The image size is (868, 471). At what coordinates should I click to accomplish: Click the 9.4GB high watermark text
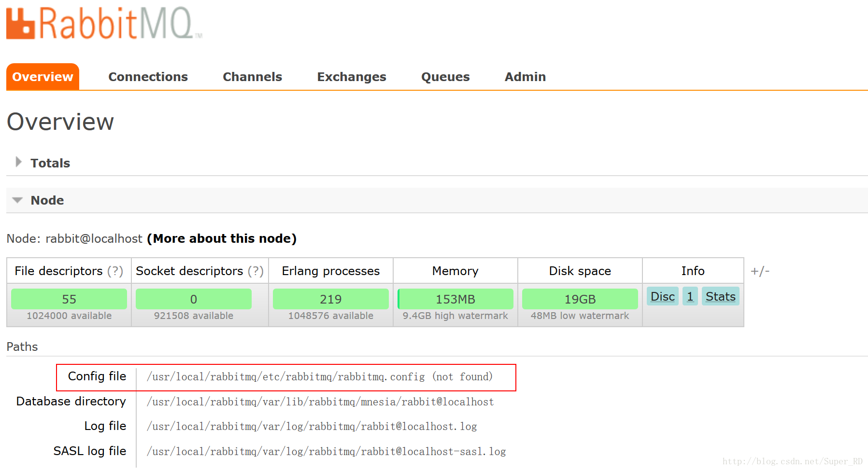455,316
